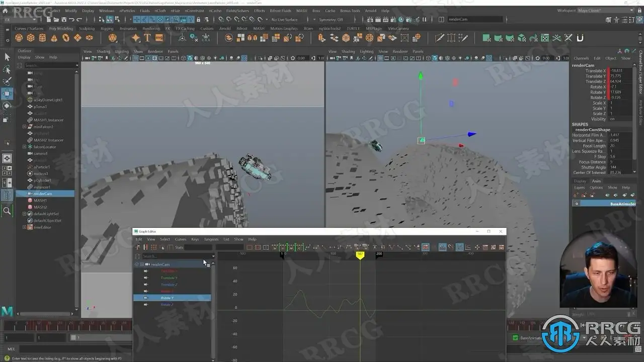Click the Anim tab in layer editor
The height and width of the screenshot is (362, 644).
tap(596, 181)
